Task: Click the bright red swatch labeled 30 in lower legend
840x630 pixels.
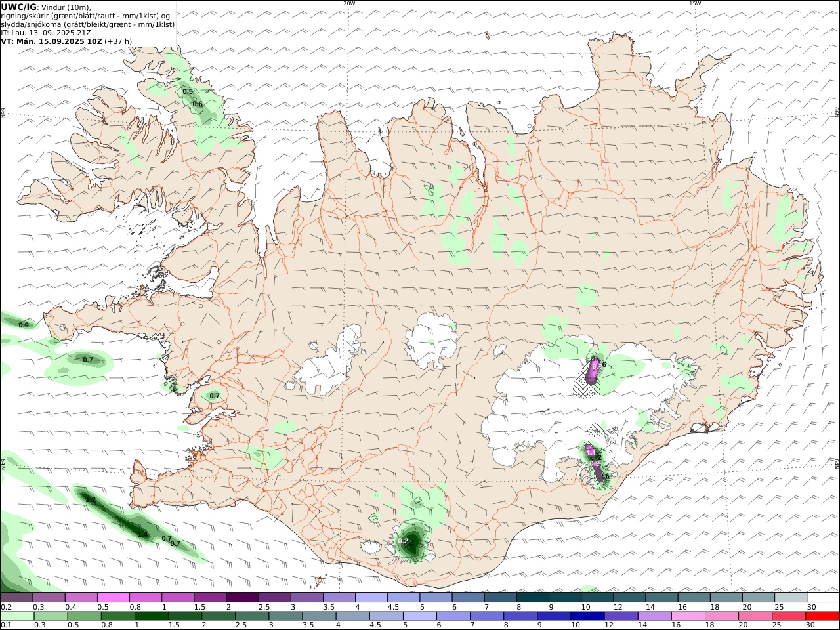Action: 823,616
